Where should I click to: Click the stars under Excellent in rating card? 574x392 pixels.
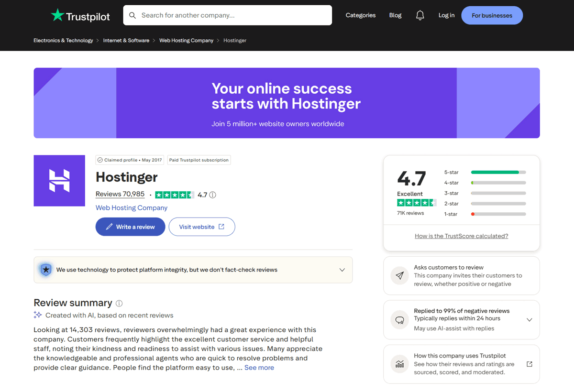pyautogui.click(x=417, y=203)
